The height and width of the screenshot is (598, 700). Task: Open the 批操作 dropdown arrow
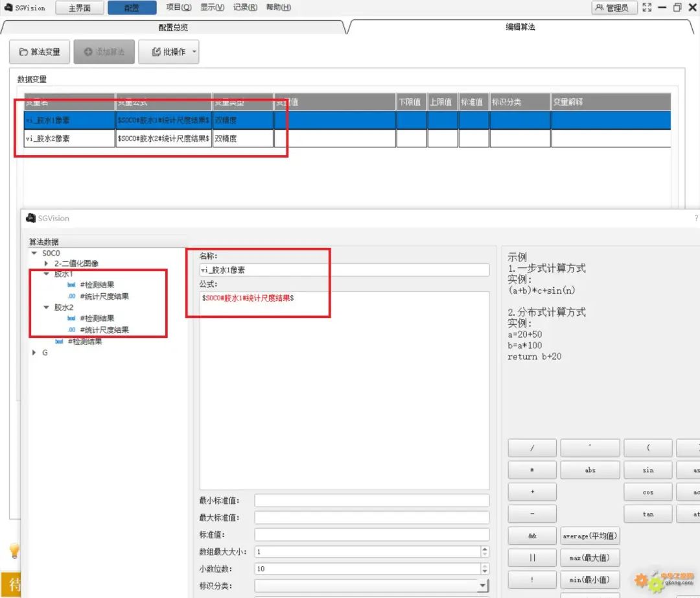pos(194,51)
